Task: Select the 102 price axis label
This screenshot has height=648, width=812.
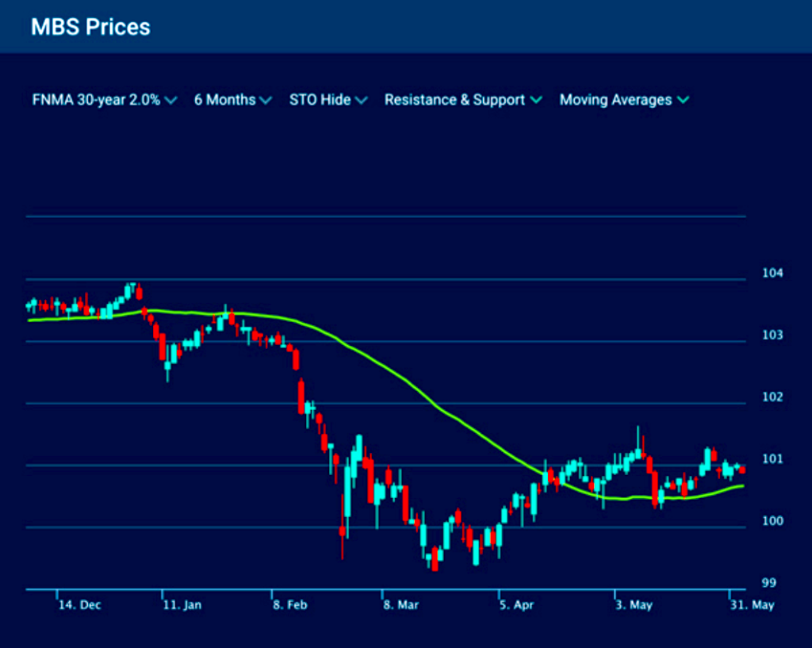Action: tap(772, 397)
